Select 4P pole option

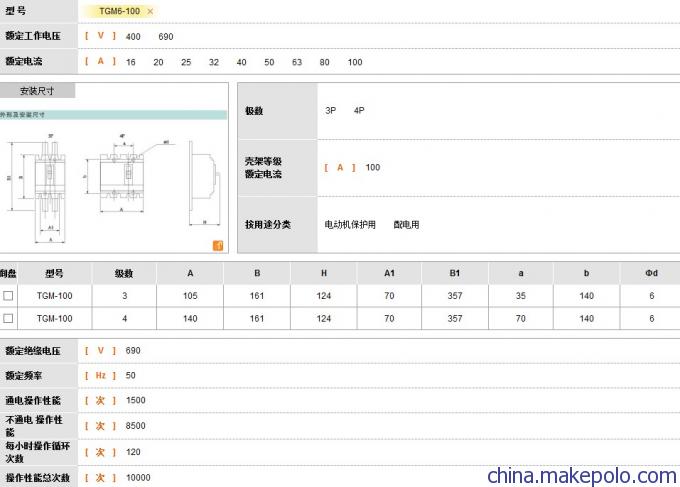[x=359, y=111]
